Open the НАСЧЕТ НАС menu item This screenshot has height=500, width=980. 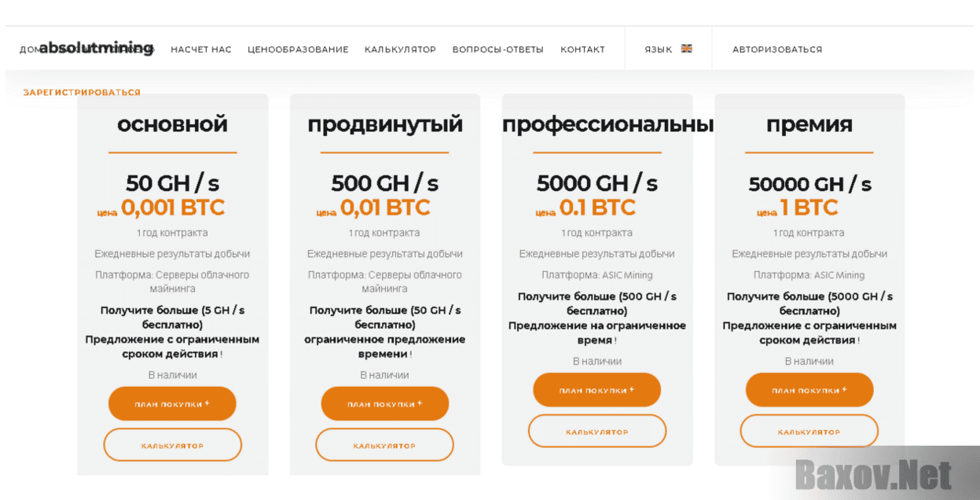pyautogui.click(x=201, y=50)
